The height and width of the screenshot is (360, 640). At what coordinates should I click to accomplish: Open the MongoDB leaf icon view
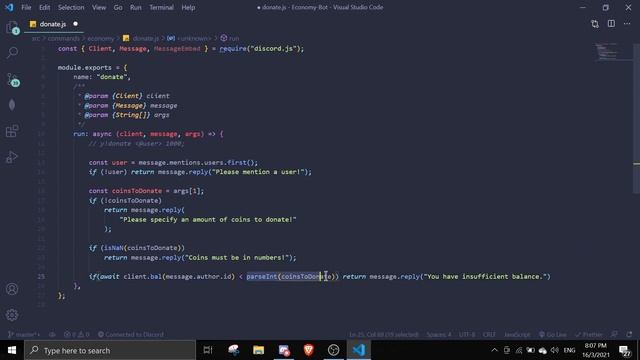[12, 105]
